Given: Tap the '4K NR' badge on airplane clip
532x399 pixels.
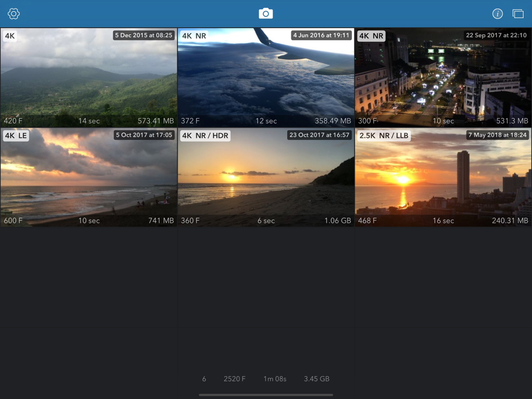Looking at the screenshot, I should pos(194,36).
